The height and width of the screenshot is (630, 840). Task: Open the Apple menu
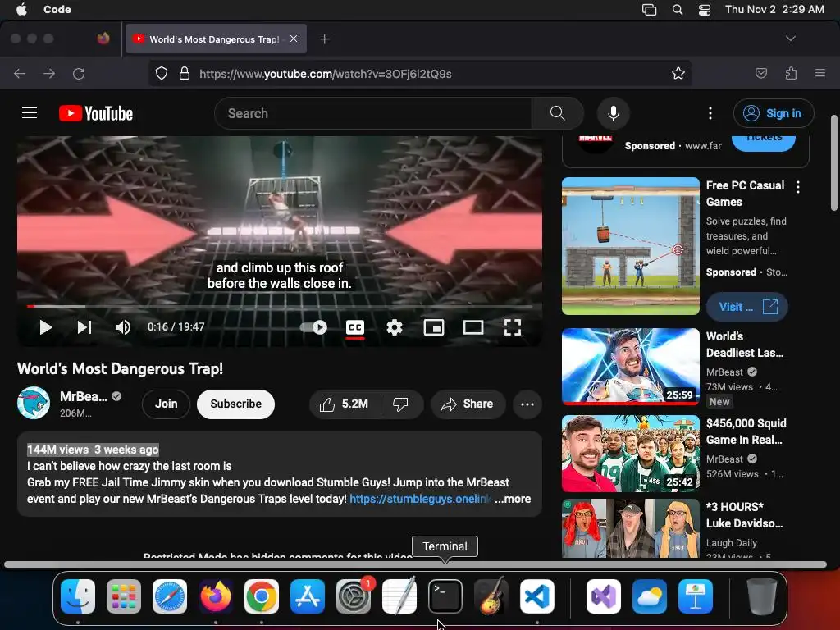click(21, 9)
